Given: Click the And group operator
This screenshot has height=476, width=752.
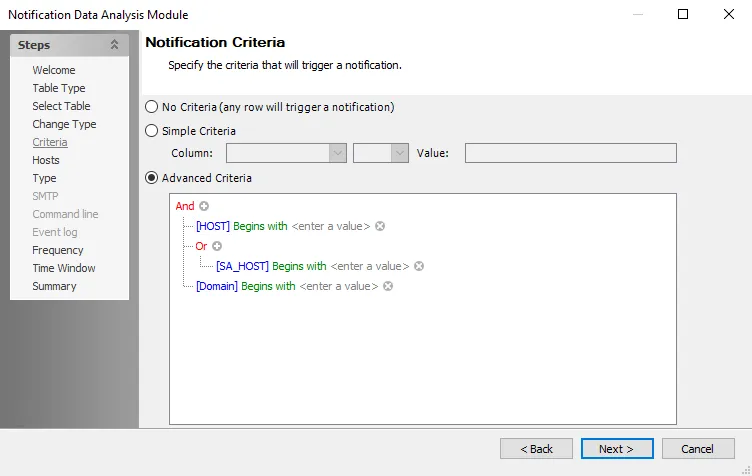Looking at the screenshot, I should [185, 206].
